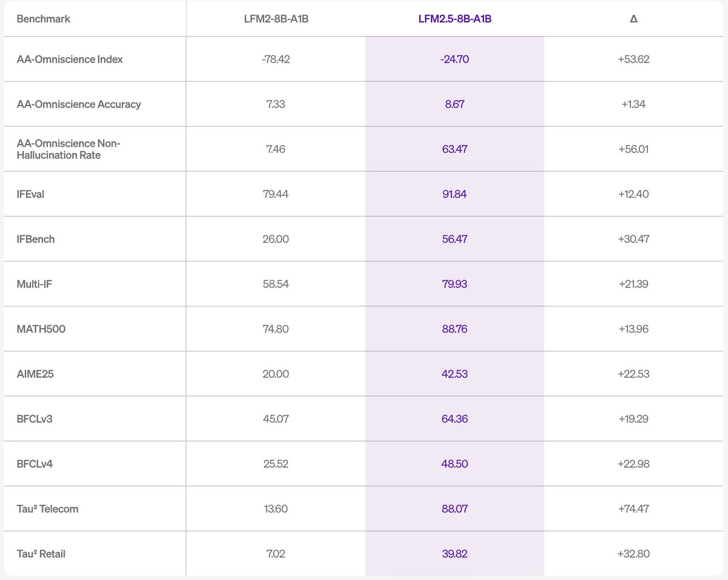
Task: Click the AA-Omniscience Accuracy row label
Action: 79,104
